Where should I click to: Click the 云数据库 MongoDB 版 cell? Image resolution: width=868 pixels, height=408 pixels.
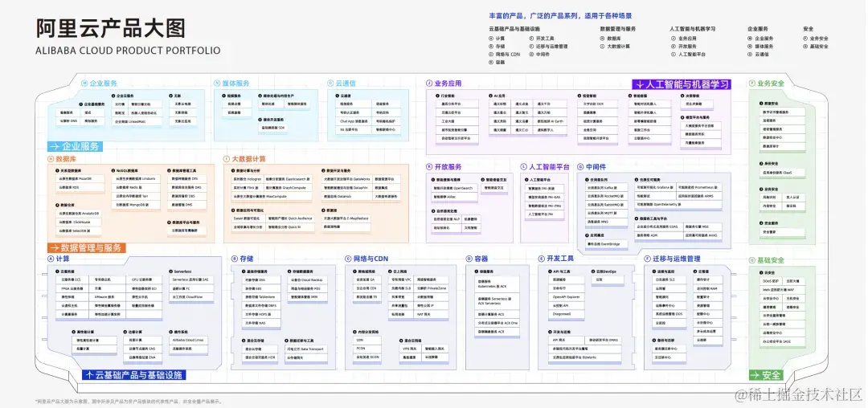point(136,205)
